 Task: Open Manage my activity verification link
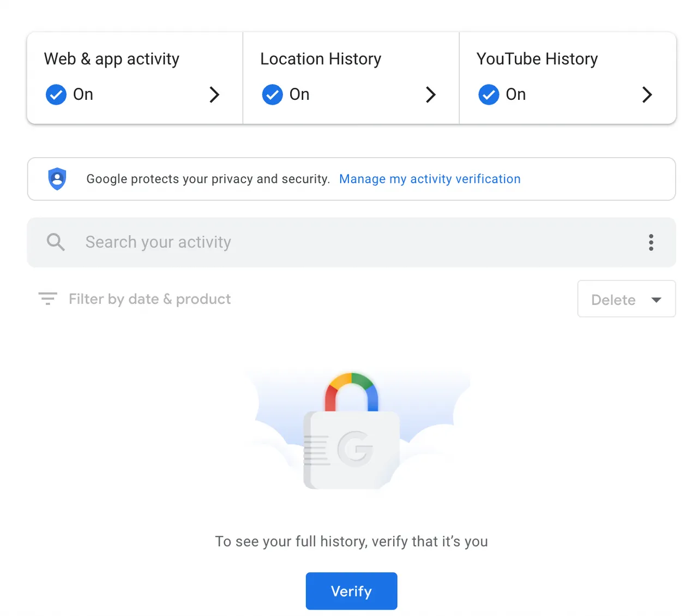(430, 179)
